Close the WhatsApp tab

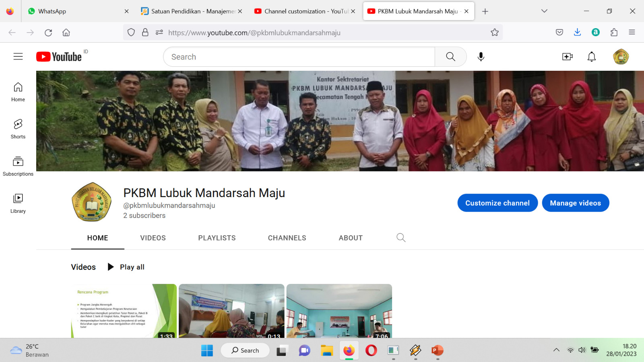(126, 11)
